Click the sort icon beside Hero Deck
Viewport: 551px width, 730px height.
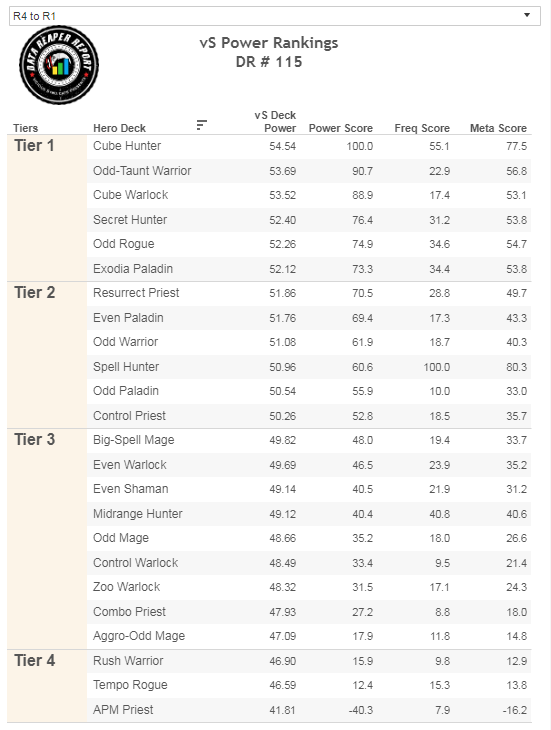click(202, 125)
